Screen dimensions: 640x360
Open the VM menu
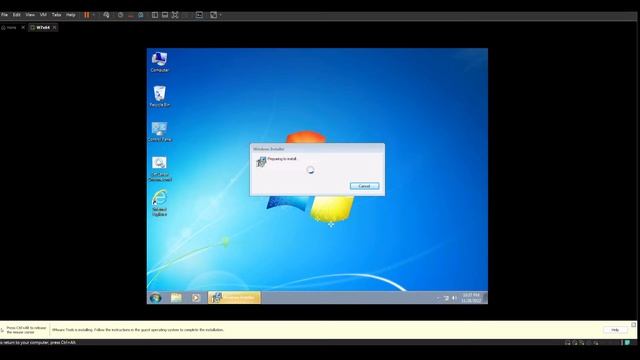coord(43,15)
